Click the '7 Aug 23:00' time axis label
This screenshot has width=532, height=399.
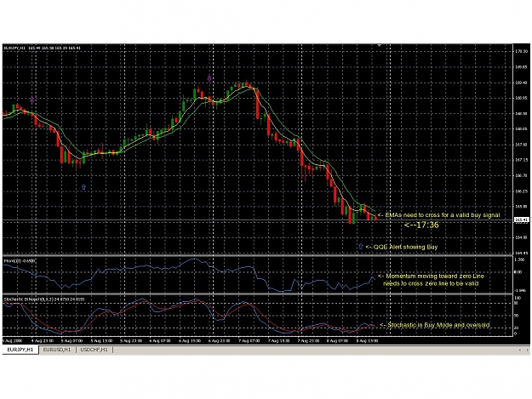308,340
